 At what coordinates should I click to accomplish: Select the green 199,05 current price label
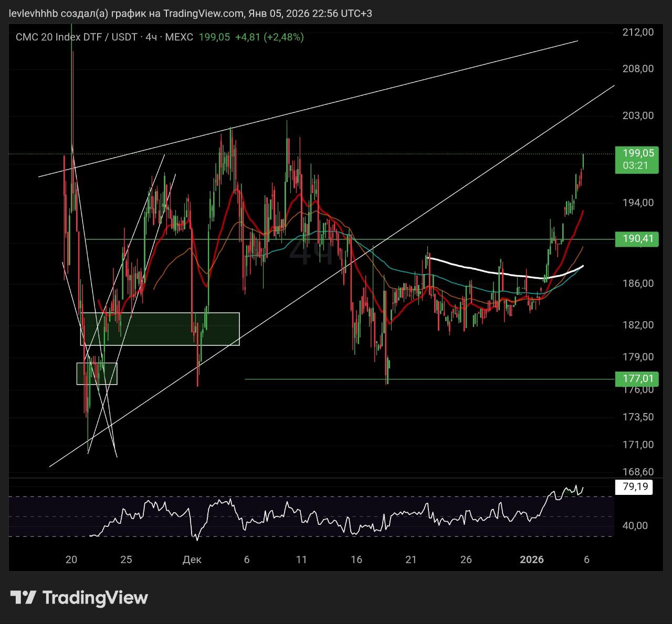click(x=638, y=153)
